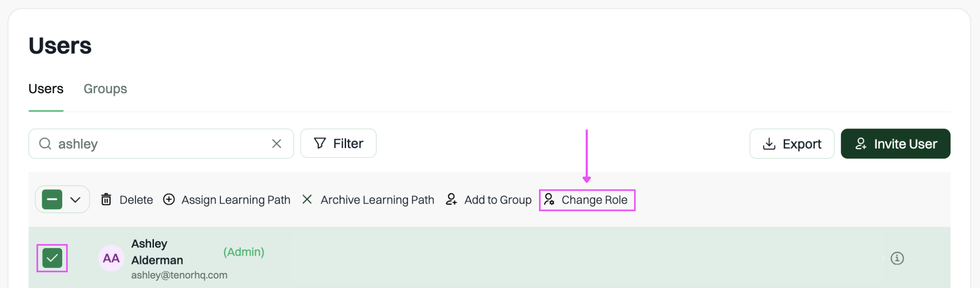Screen dimensions: 980x288
Task: Expand the selection dropdown chevron
Action: point(75,199)
